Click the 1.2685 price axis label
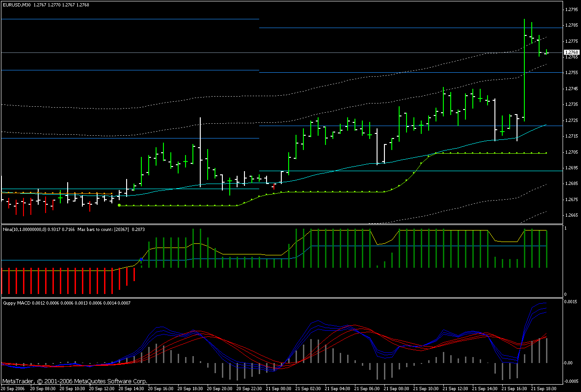Viewport: 581px width, 392px height. coord(572,184)
